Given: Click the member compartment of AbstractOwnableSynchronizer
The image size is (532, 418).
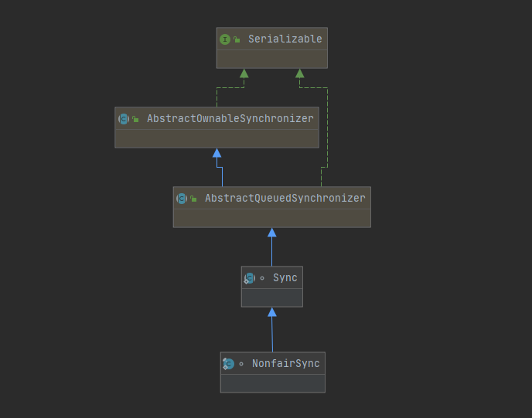Looking at the screenshot, I should pos(217,138).
